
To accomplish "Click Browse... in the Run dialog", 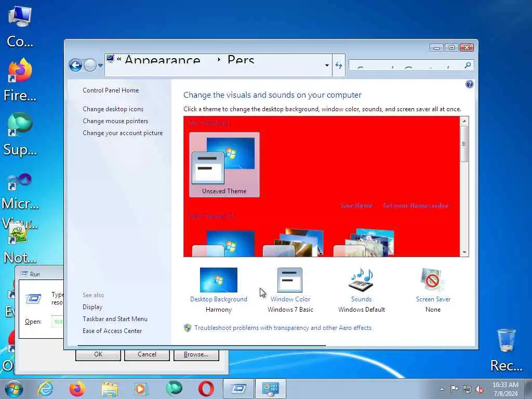I will click(196, 354).
